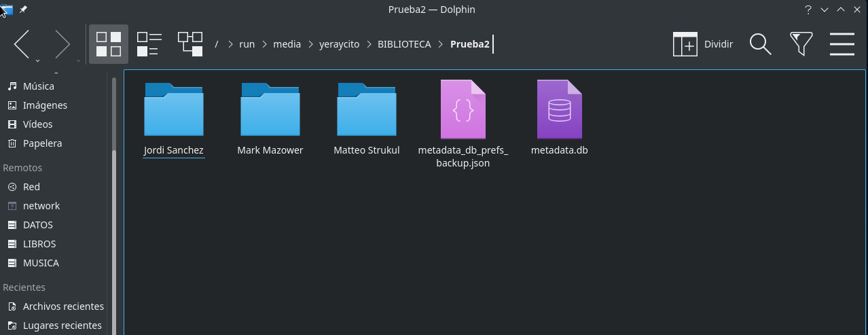The width and height of the screenshot is (868, 335).
Task: Open the search magnifier tool
Action: coord(760,44)
